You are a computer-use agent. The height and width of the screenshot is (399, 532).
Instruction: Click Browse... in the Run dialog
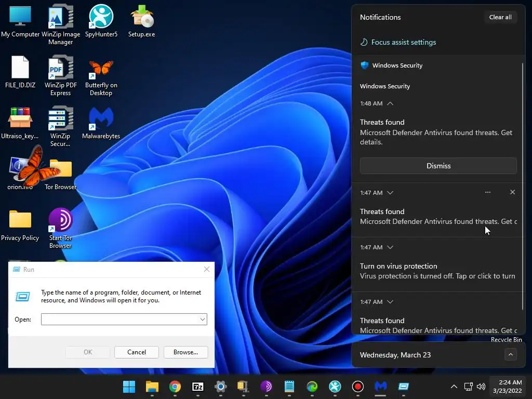tap(185, 352)
